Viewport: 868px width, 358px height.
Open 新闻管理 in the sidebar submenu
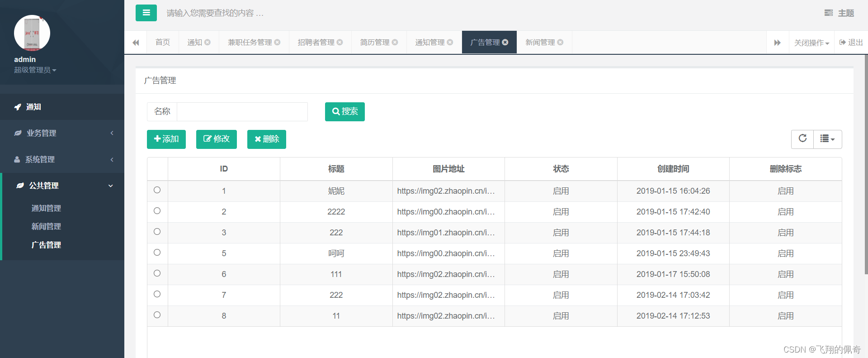tap(46, 226)
